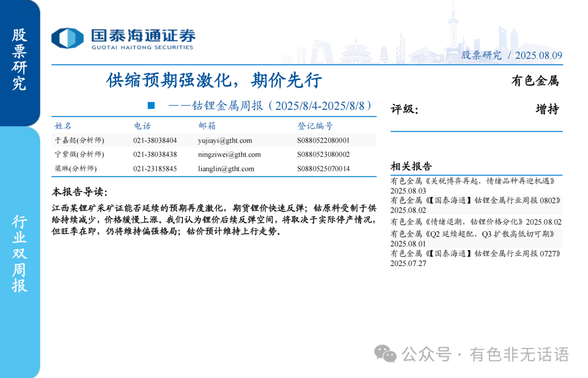The width and height of the screenshot is (588, 378).
Task: Click the Guotai Haitong Securities logo emblem
Action: coord(68,38)
